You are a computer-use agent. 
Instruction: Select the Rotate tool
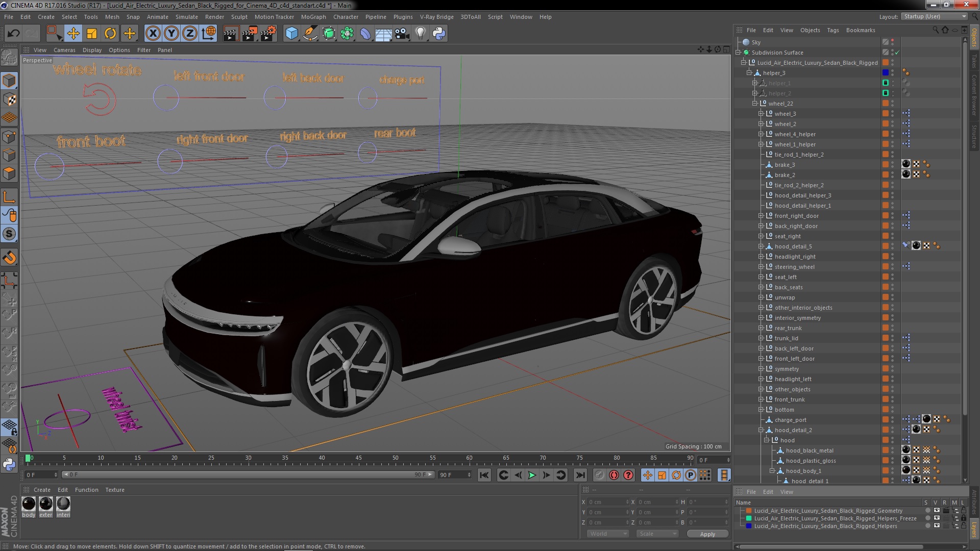[110, 34]
